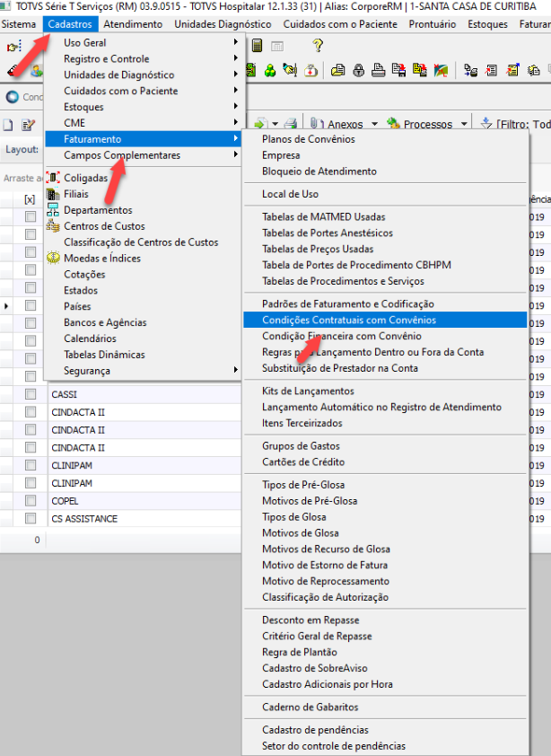The width and height of the screenshot is (551, 756).
Task: Open the Processos dropdown arrow
Action: coord(464,125)
